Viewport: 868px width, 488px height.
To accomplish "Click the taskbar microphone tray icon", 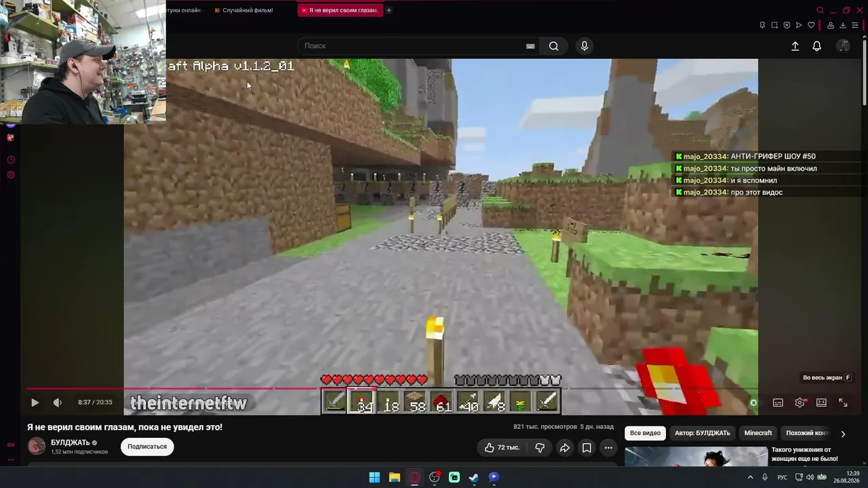I will [765, 477].
